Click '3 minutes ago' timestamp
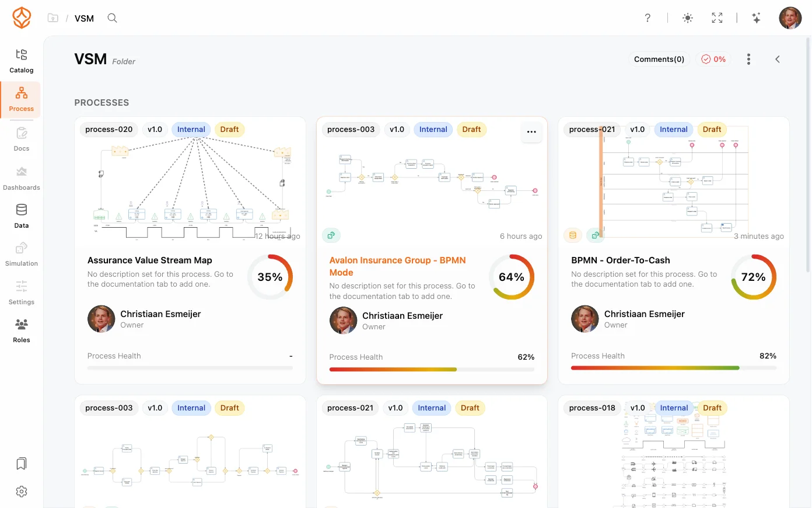The width and height of the screenshot is (812, 508). [x=759, y=236]
